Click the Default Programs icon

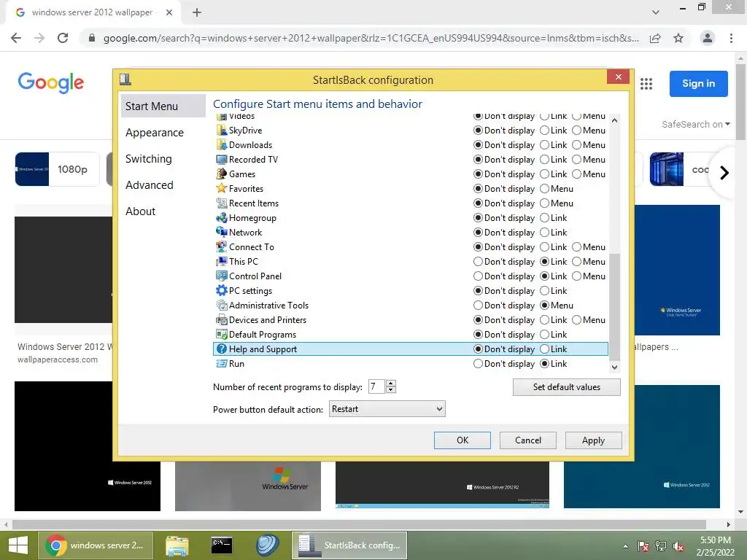pyautogui.click(x=222, y=334)
